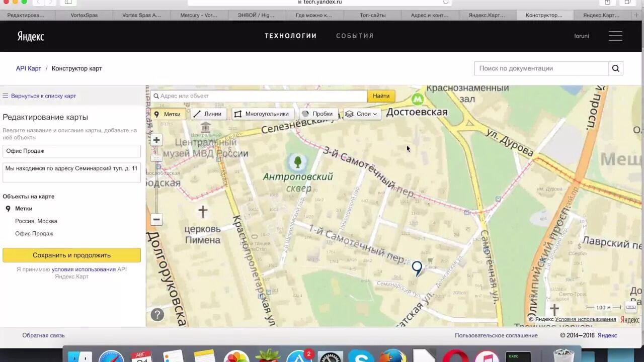Open the map help question mark
Image resolution: width=644 pixels, height=362 pixels.
click(157, 315)
